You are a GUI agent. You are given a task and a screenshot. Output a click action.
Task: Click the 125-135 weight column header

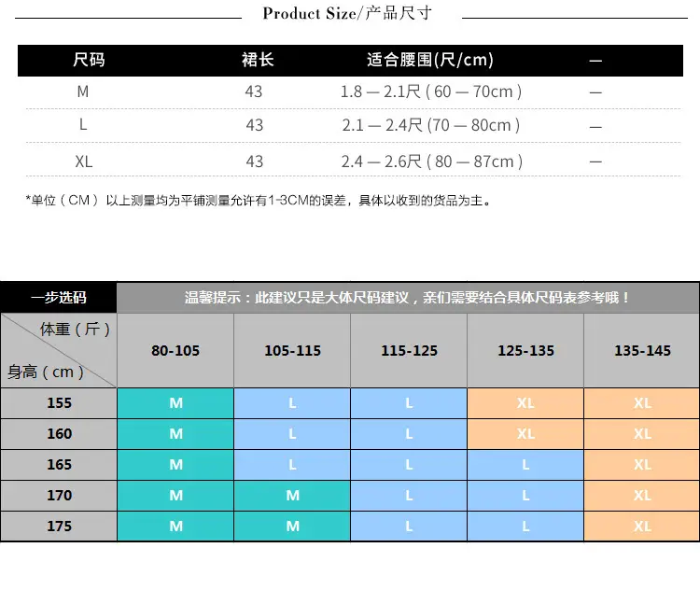click(x=525, y=350)
